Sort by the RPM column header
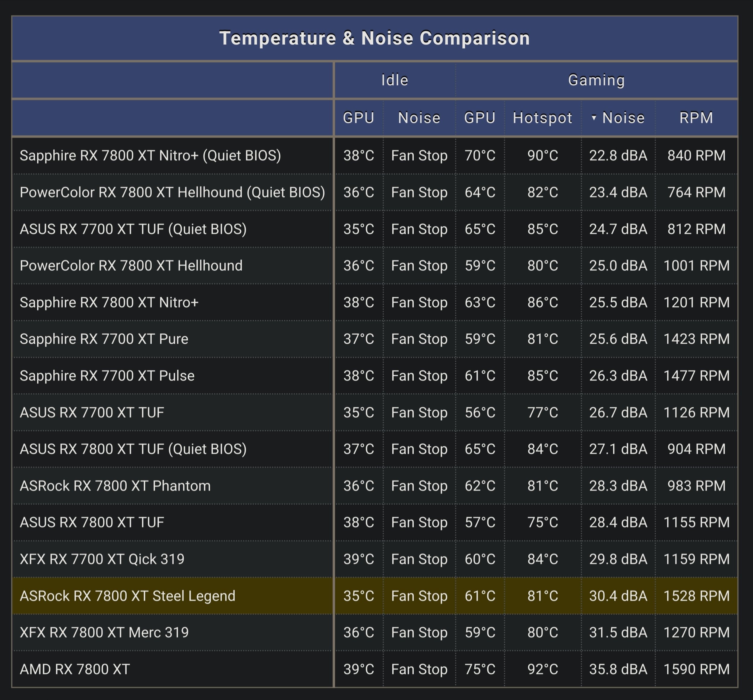 [x=696, y=118]
